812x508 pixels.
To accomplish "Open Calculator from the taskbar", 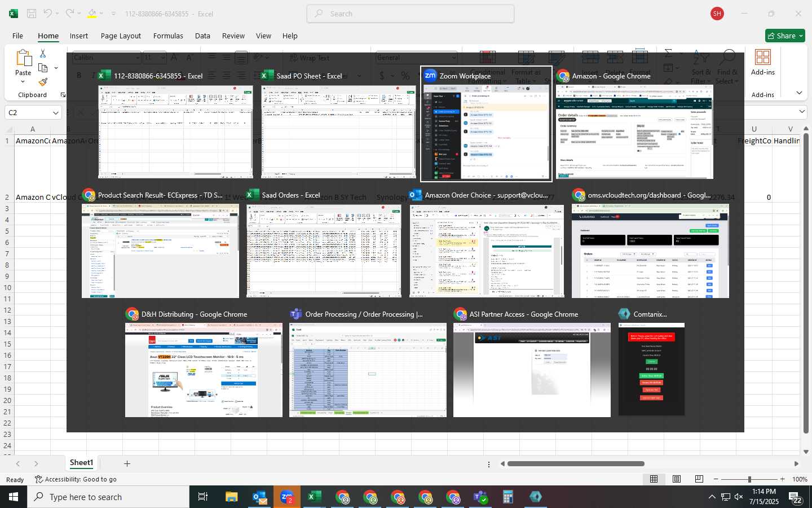I will 507,497.
